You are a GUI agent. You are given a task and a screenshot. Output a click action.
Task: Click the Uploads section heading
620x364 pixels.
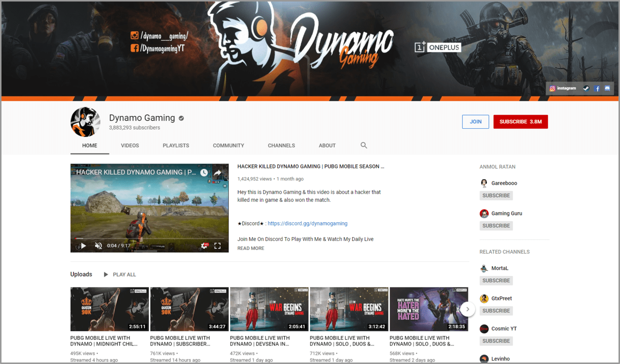tap(81, 274)
